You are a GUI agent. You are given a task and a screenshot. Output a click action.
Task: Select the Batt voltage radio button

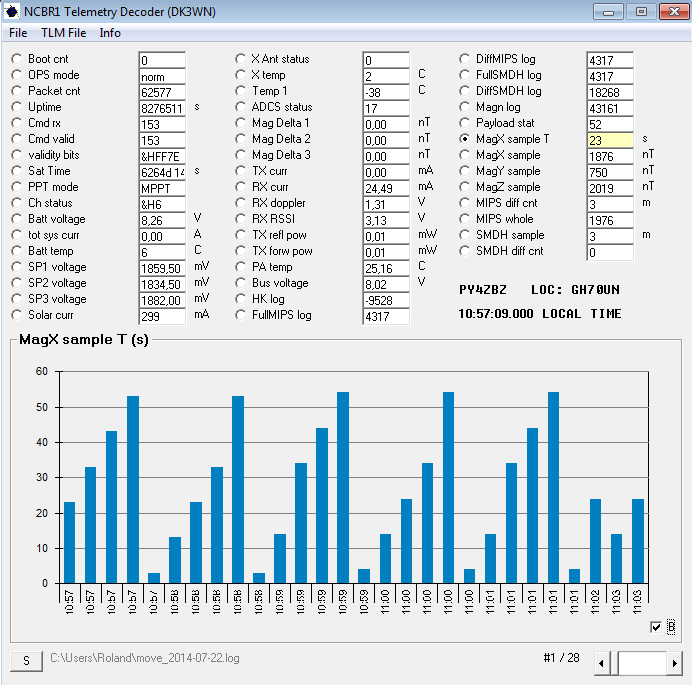[17, 219]
